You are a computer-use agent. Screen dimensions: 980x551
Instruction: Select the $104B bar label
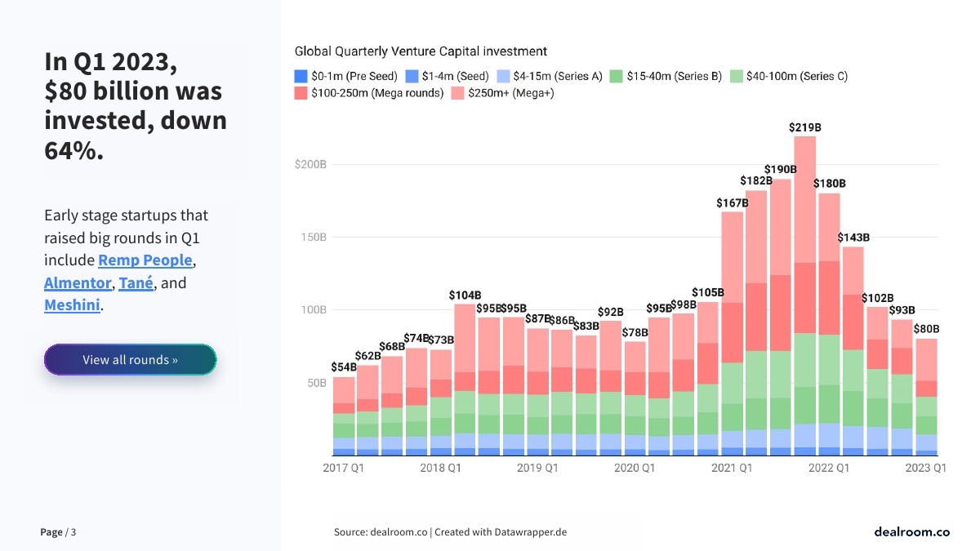click(x=465, y=295)
